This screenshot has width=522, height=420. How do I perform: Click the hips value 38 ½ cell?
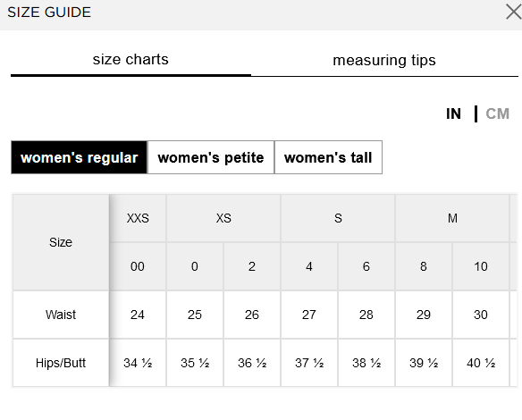(x=366, y=363)
